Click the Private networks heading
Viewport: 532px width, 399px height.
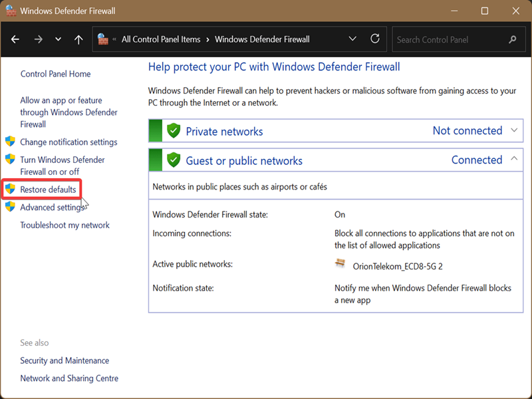[x=224, y=131]
